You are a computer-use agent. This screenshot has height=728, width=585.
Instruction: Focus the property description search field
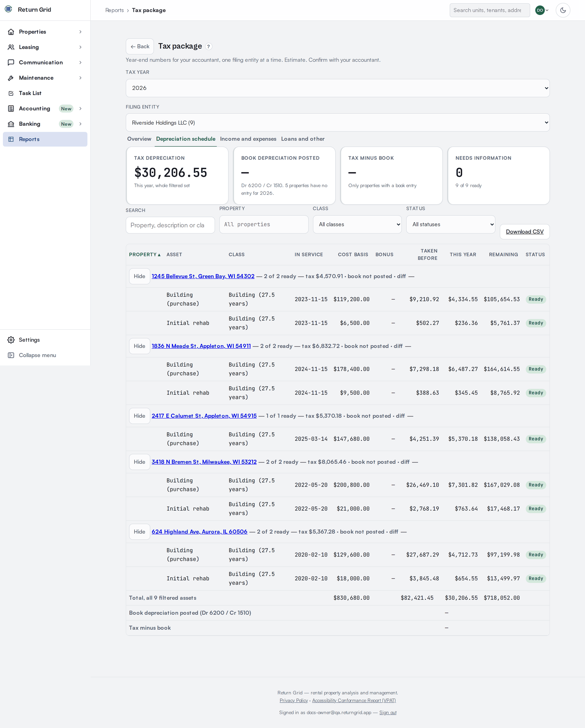(170, 225)
